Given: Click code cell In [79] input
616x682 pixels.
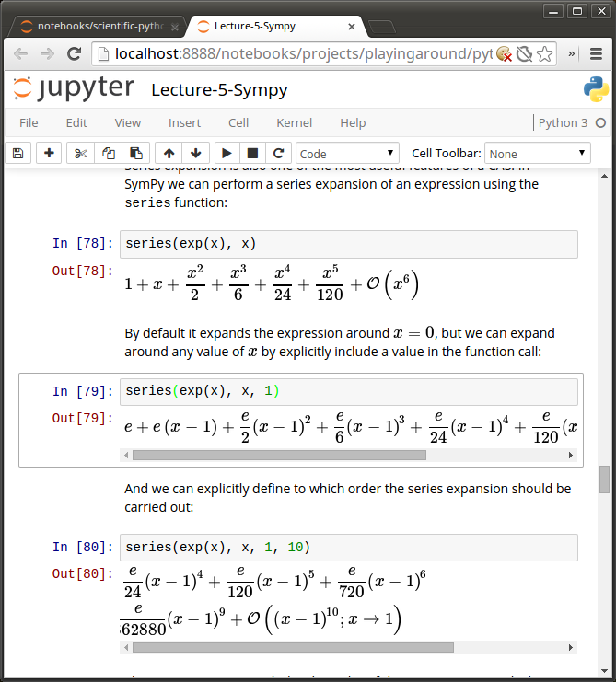Looking at the screenshot, I should (x=349, y=391).
